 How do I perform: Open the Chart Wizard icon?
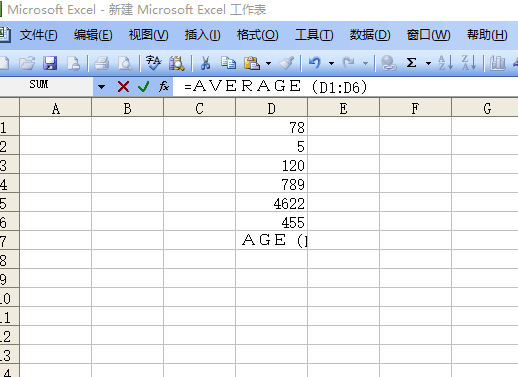[498, 63]
